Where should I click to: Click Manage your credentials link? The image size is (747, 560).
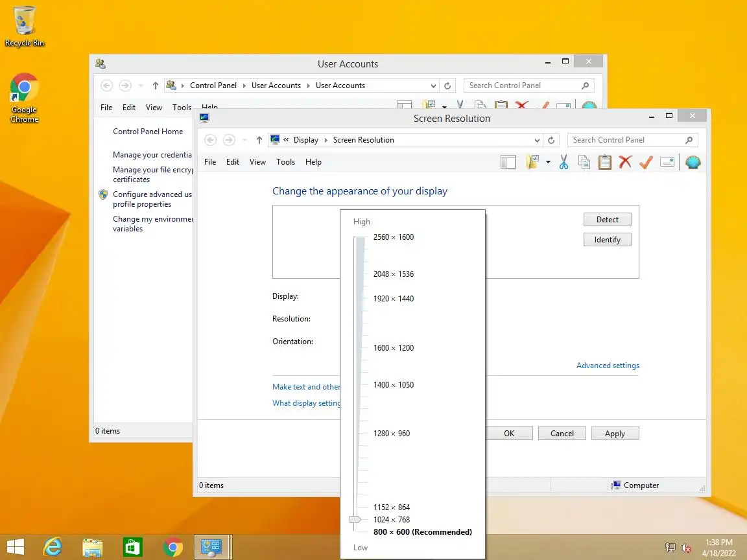pos(152,155)
